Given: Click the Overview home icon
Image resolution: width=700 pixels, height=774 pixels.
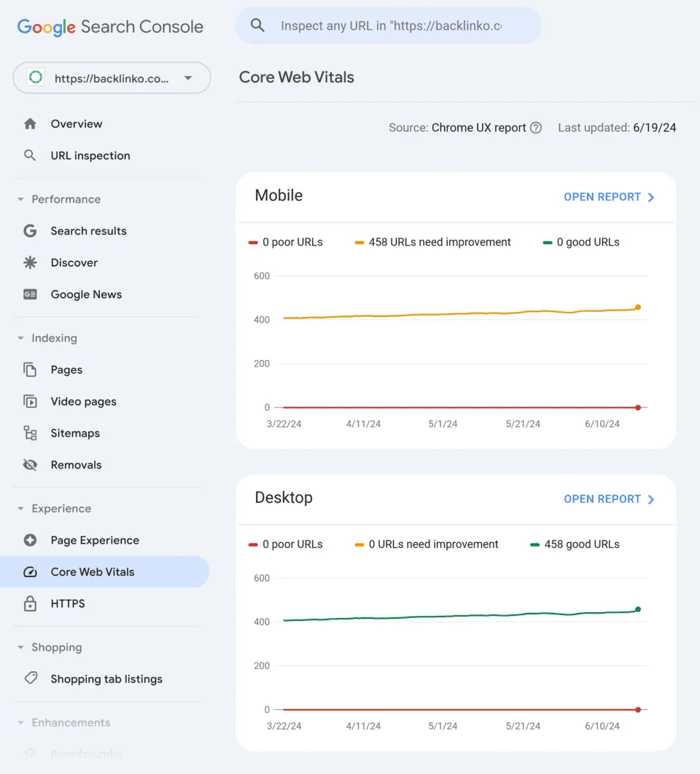Looking at the screenshot, I should [30, 124].
